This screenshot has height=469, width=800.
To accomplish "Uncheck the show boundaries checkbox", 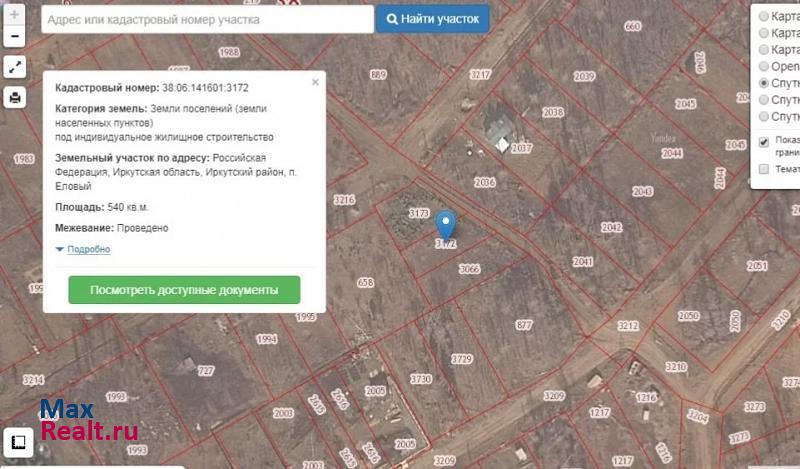I will (765, 142).
